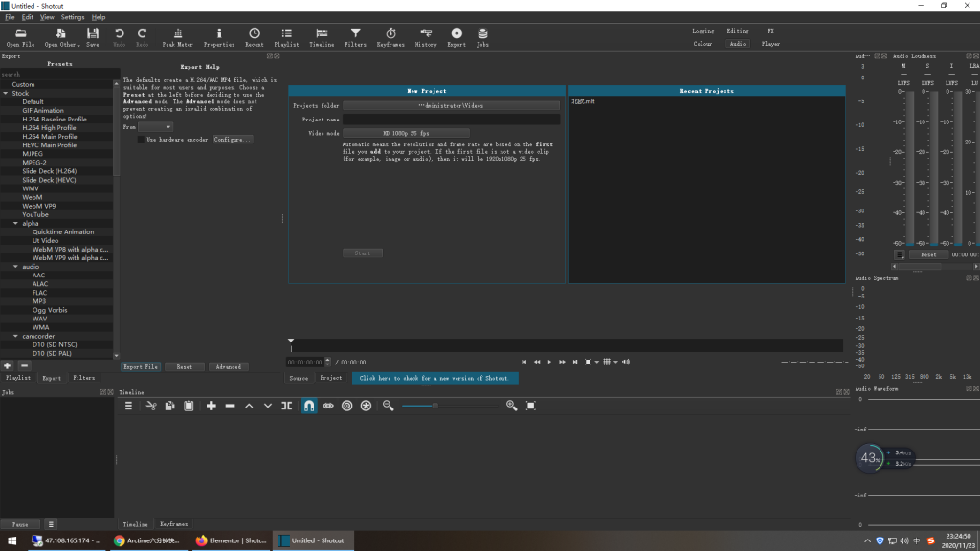
Task: Switch to Elementor Firefox taskbar window
Action: point(232,540)
